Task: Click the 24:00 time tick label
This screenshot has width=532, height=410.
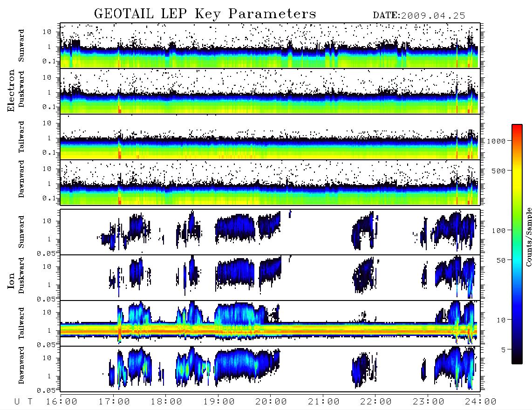Action: pyautogui.click(x=481, y=402)
